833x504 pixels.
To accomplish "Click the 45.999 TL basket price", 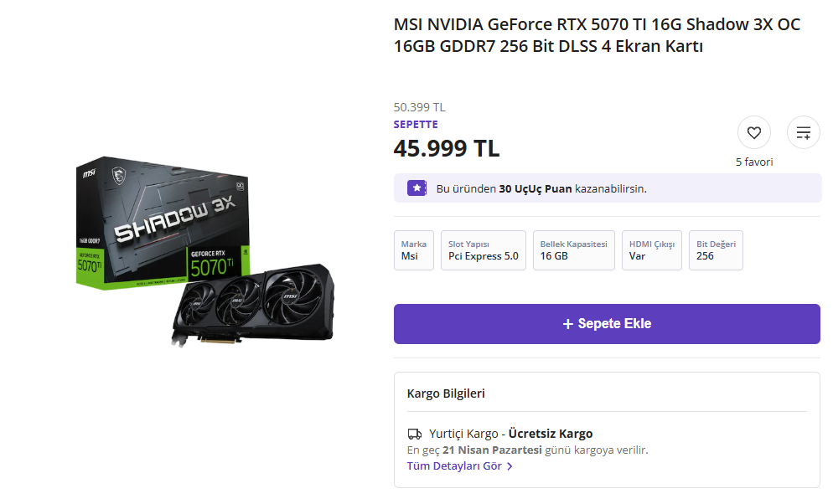I will [x=447, y=148].
